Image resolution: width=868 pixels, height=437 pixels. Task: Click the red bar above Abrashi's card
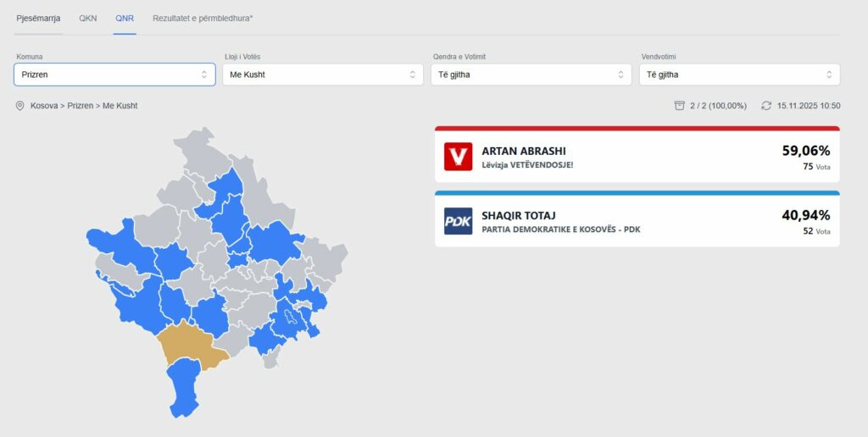(x=637, y=129)
